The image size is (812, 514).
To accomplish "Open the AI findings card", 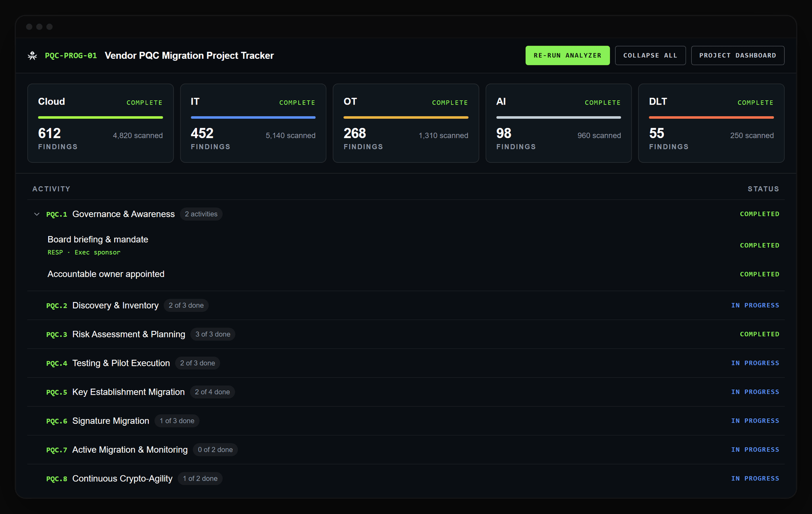I will pyautogui.click(x=559, y=123).
